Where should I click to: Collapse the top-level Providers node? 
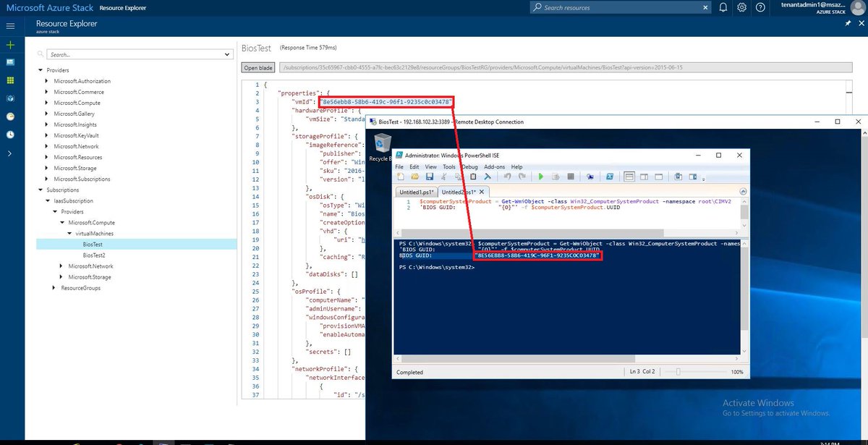41,70
